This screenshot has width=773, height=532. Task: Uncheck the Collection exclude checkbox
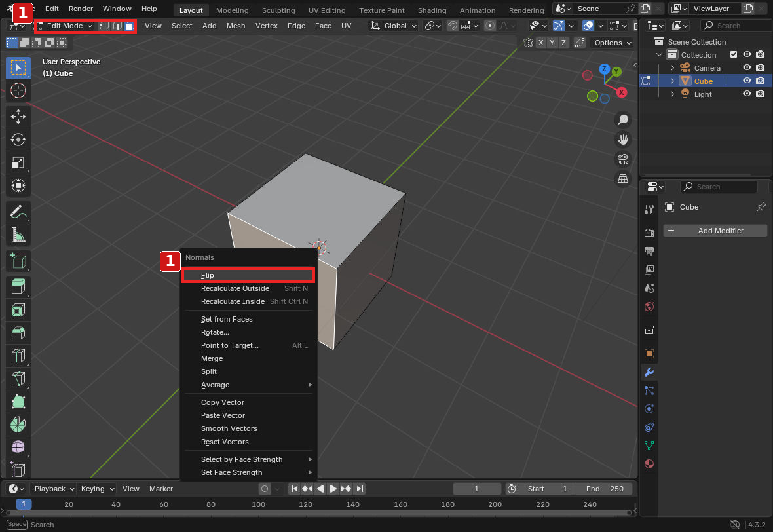(x=734, y=55)
